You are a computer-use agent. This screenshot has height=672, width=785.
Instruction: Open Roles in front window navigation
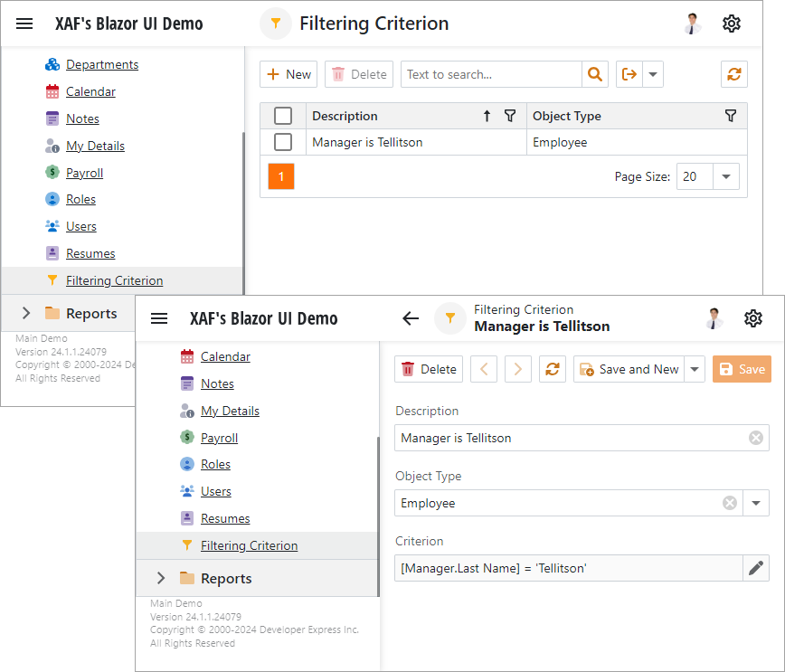pos(215,464)
